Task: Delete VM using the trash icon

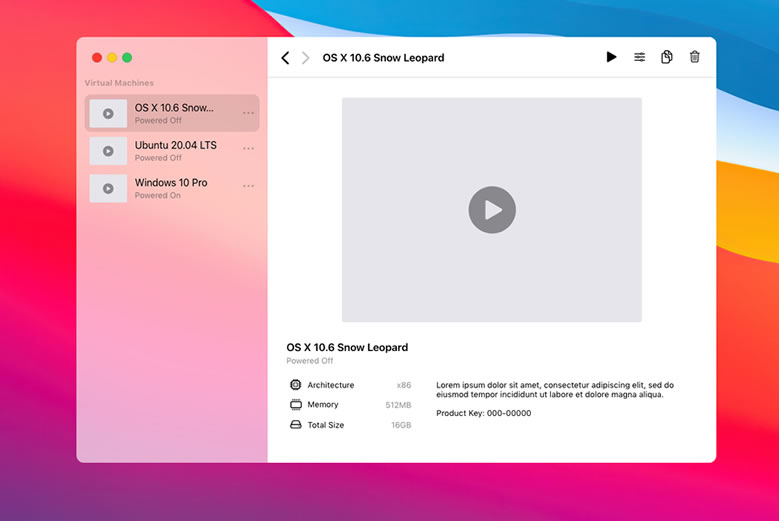Action: pos(695,57)
